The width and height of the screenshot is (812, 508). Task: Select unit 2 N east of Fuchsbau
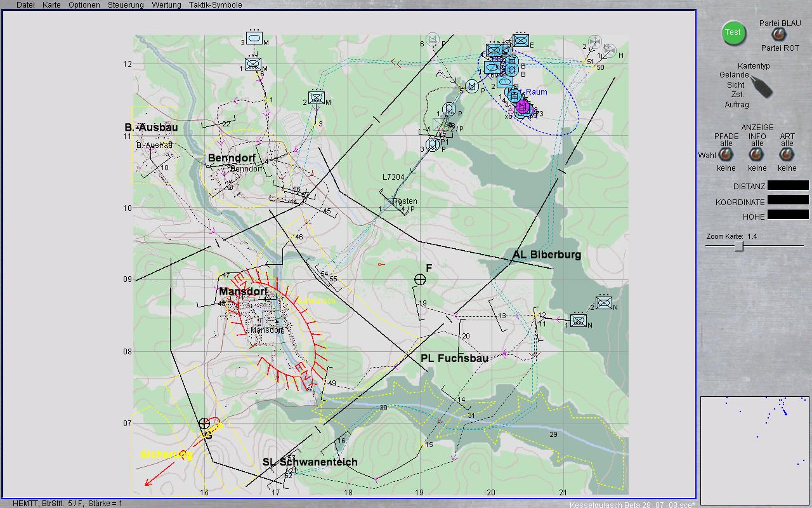click(604, 303)
